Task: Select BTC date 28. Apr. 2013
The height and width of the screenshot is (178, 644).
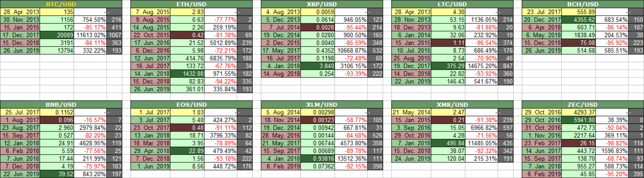Action: [x=20, y=12]
